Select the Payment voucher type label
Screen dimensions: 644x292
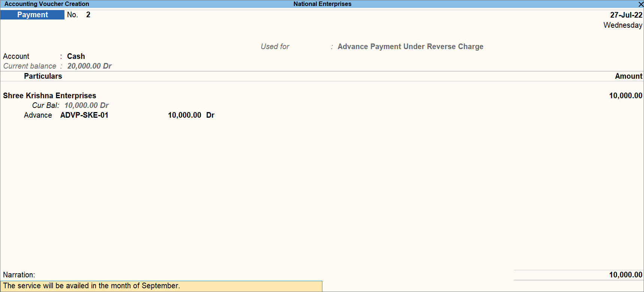pyautogui.click(x=32, y=15)
